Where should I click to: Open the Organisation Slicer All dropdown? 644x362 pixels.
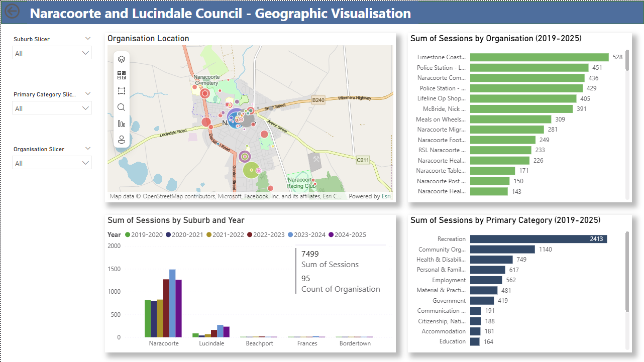[52, 163]
